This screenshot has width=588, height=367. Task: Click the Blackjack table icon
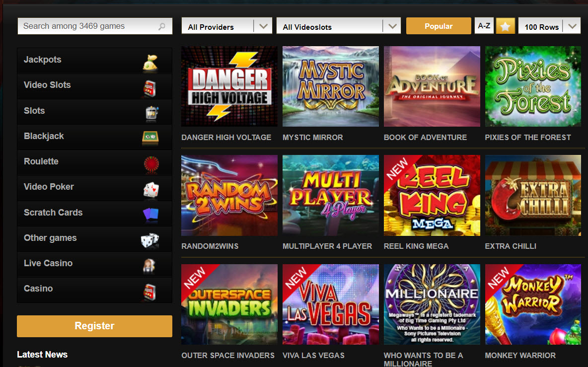150,138
